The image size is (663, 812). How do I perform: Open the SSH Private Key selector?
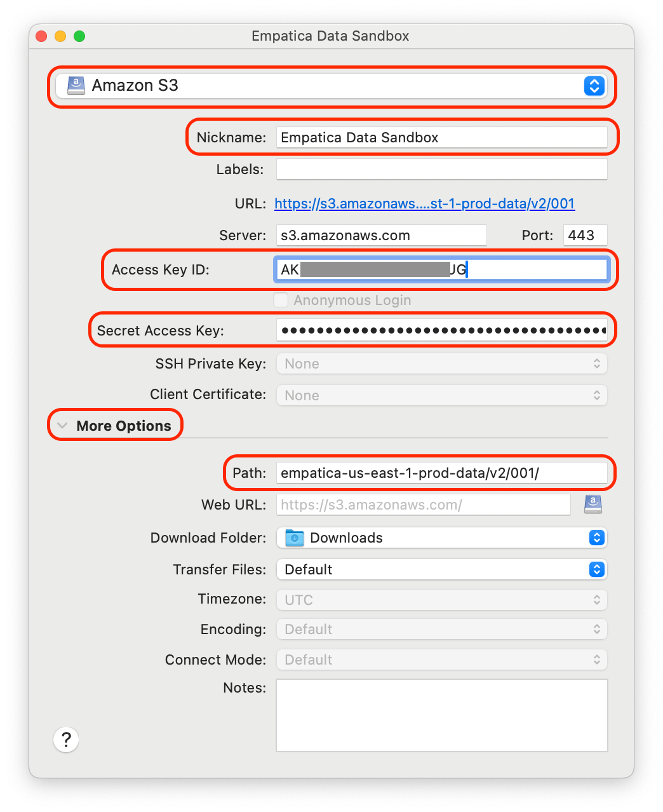pos(596,363)
